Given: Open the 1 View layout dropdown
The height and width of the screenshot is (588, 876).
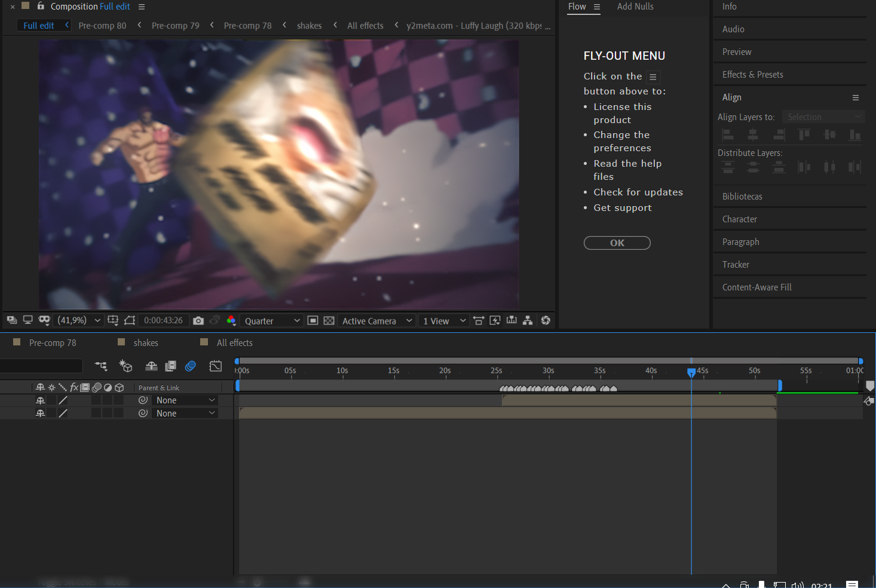Looking at the screenshot, I should click(x=444, y=321).
